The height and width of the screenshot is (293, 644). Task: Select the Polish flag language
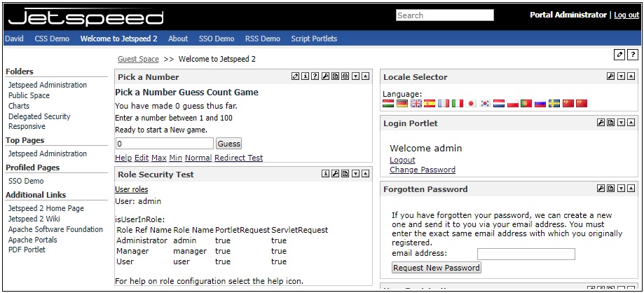[x=513, y=104]
